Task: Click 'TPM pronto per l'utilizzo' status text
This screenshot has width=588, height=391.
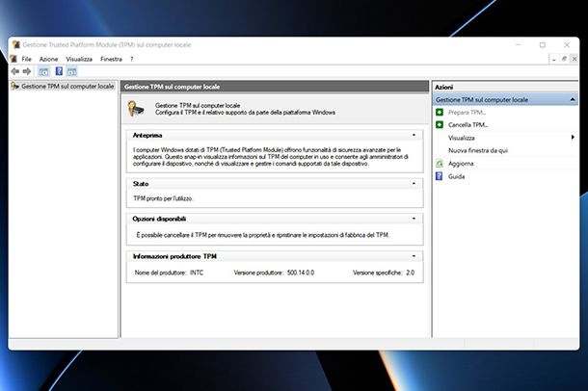Action: tap(164, 198)
